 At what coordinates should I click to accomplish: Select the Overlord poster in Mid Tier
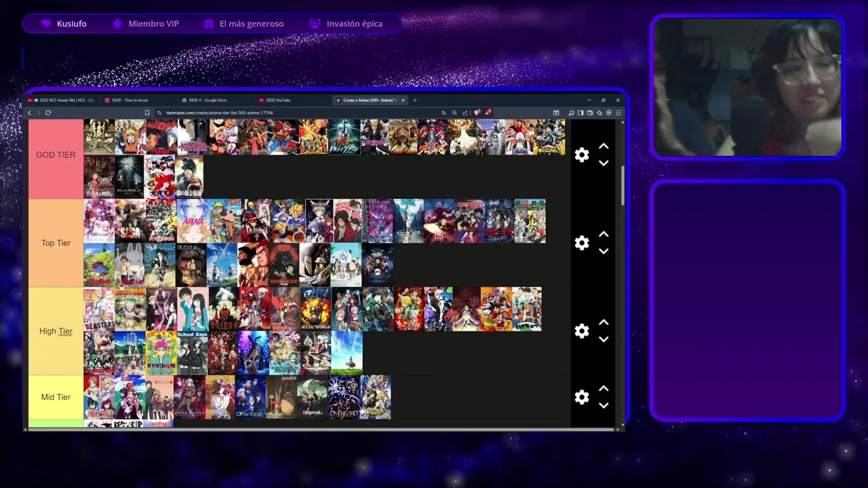point(344,397)
